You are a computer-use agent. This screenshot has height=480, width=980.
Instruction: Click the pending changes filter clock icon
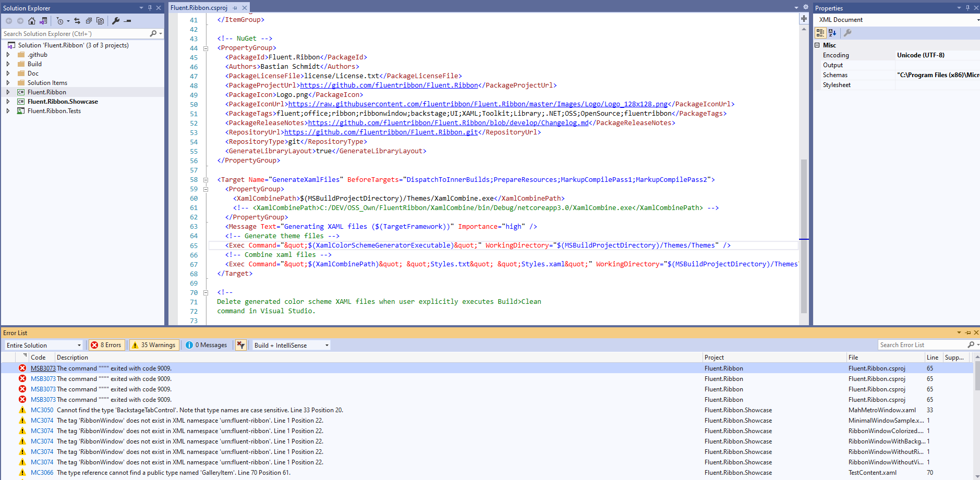click(x=61, y=21)
